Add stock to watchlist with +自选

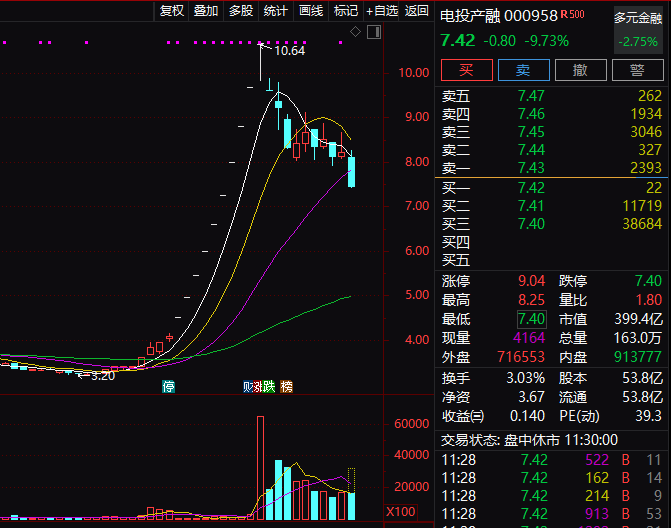tap(381, 11)
